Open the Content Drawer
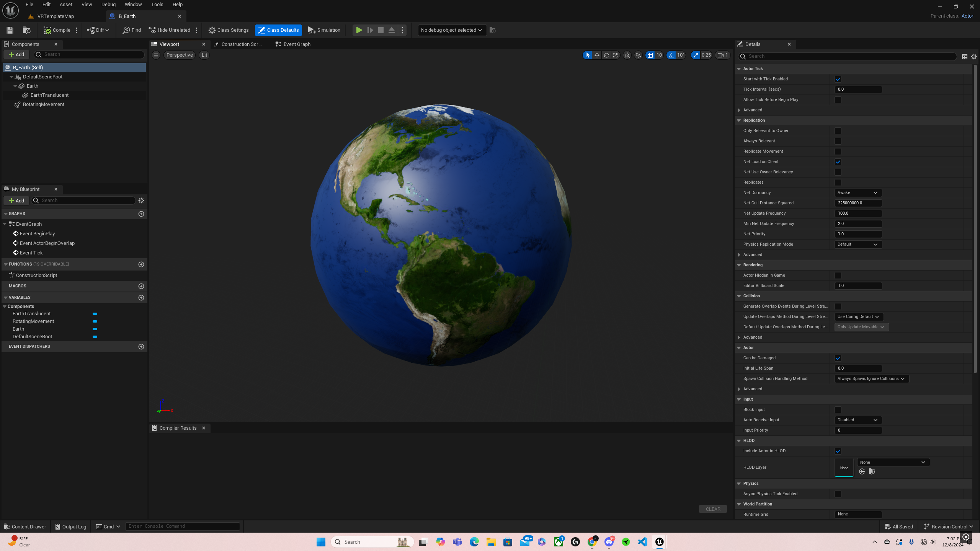The width and height of the screenshot is (980, 551). (25, 527)
